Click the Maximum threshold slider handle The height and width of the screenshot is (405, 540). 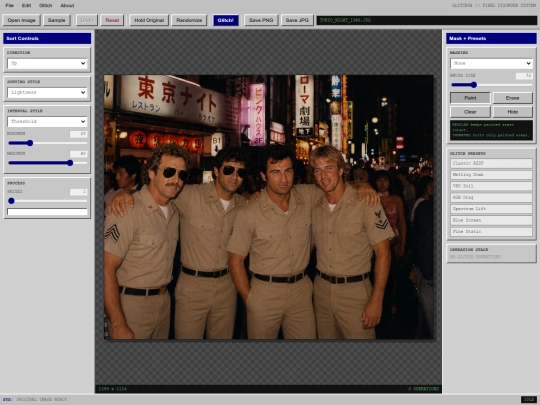point(70,163)
